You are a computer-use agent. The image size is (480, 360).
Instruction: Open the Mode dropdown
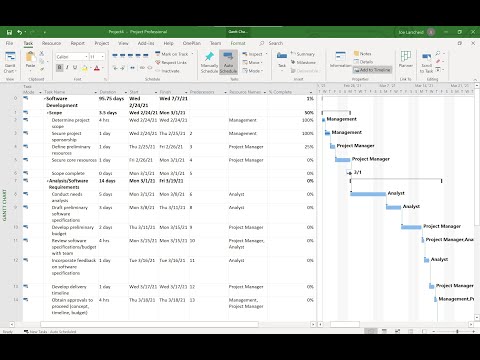253,71
